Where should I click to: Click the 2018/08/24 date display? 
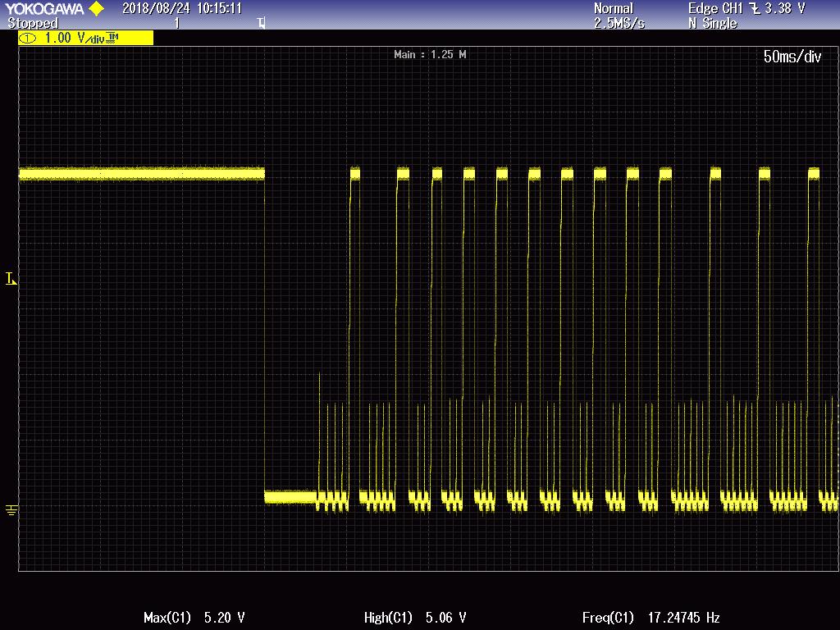point(156,8)
